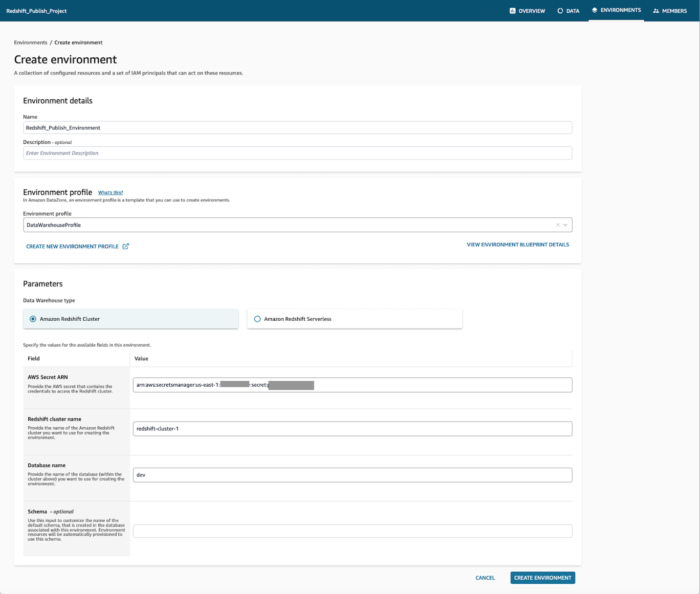Viewport: 700px width, 594px height.
Task: Open the What's this? help link
Action: pyautogui.click(x=110, y=193)
